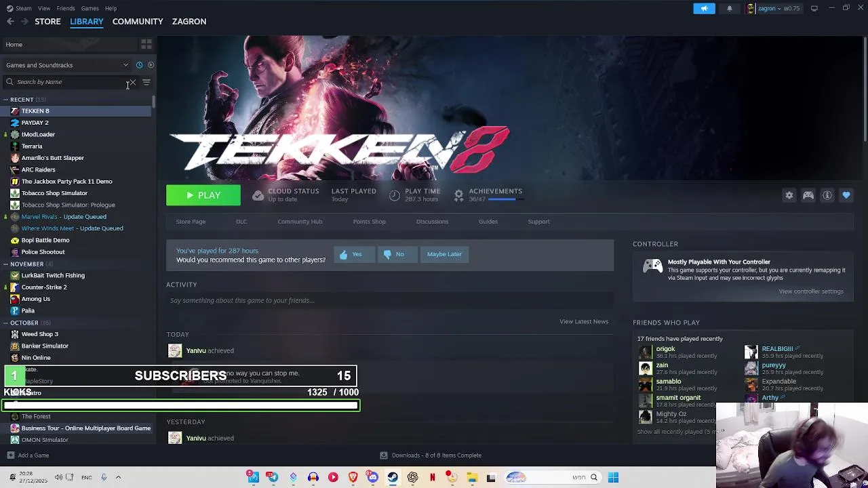The height and width of the screenshot is (488, 868).
Task: Toggle TEKKEN 8 favorite heart icon
Action: point(846,195)
